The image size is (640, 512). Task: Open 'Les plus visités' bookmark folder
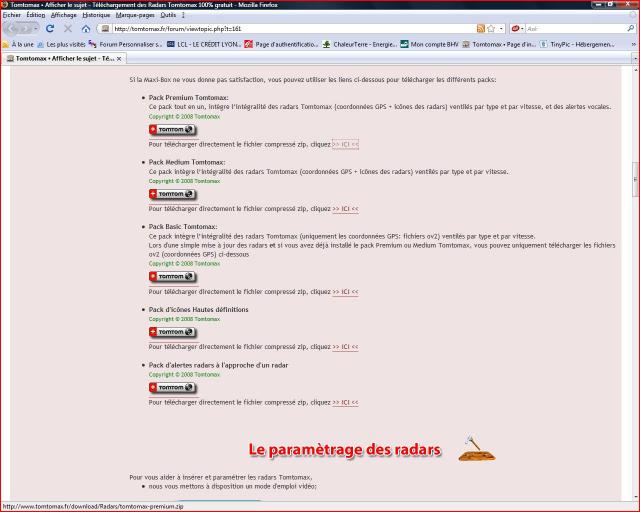pos(61,44)
